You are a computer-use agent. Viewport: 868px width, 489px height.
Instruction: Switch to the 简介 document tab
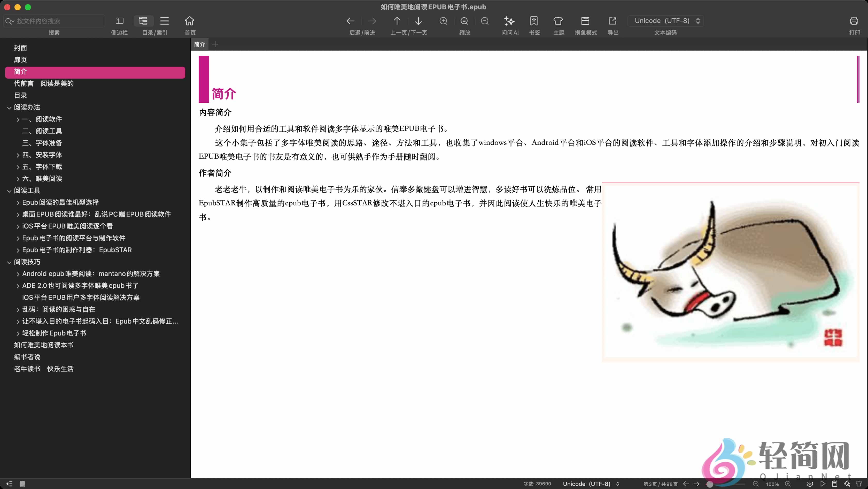199,44
